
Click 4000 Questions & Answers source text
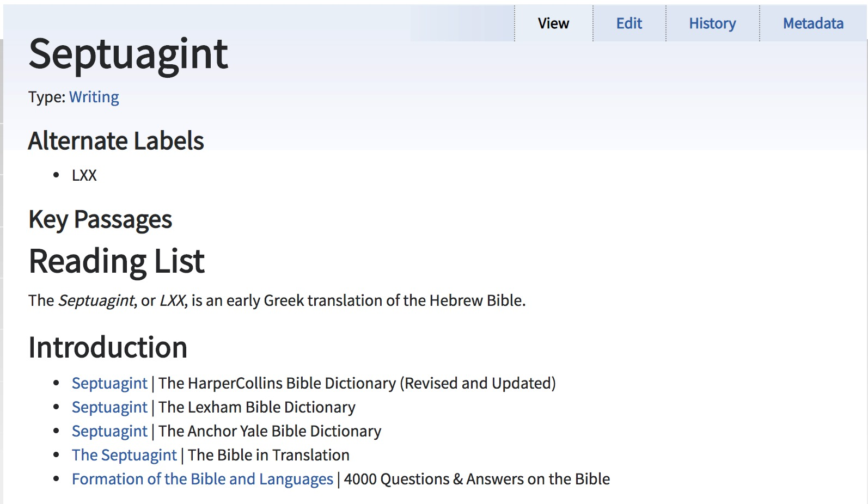(x=476, y=479)
